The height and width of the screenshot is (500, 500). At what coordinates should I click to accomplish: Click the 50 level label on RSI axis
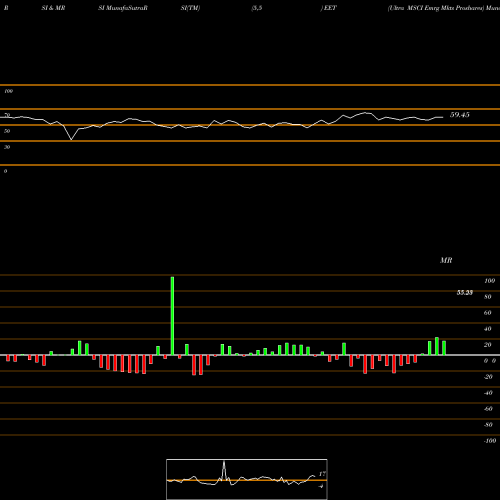coord(7,131)
